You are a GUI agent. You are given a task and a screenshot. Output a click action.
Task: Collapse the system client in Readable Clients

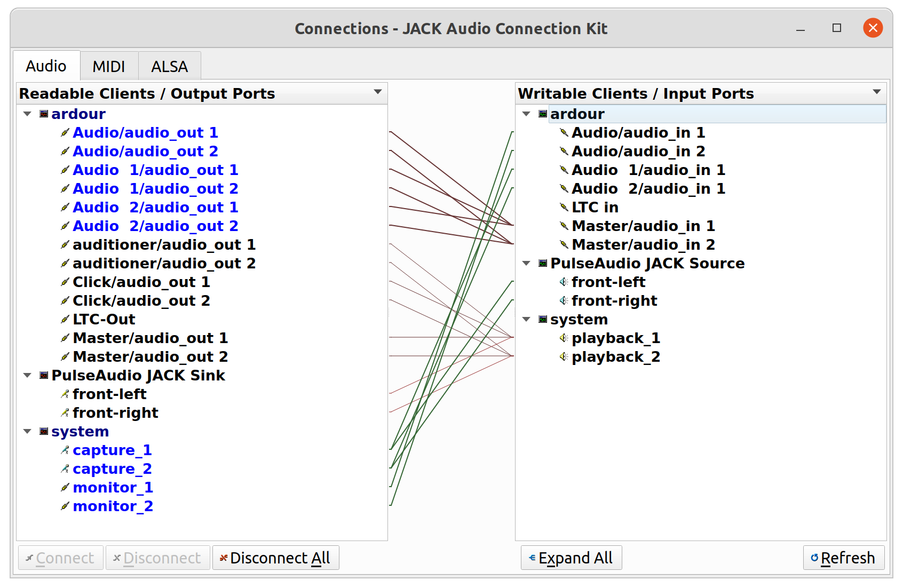[28, 431]
